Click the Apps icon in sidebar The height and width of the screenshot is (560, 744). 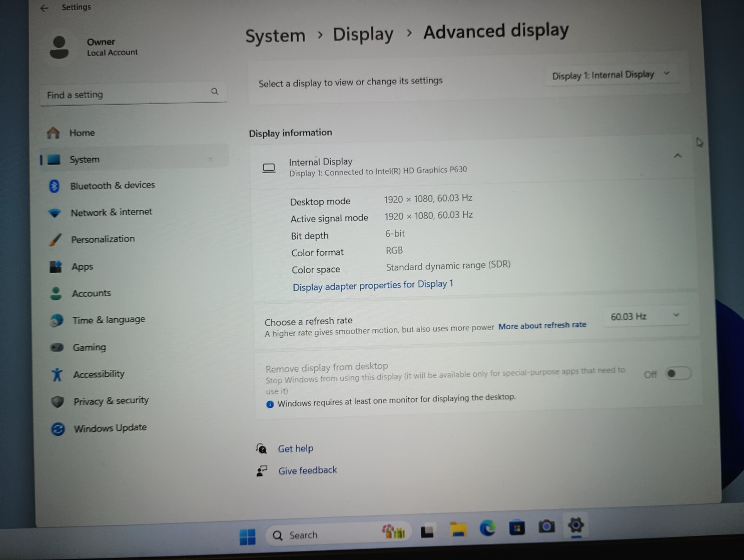click(x=55, y=267)
